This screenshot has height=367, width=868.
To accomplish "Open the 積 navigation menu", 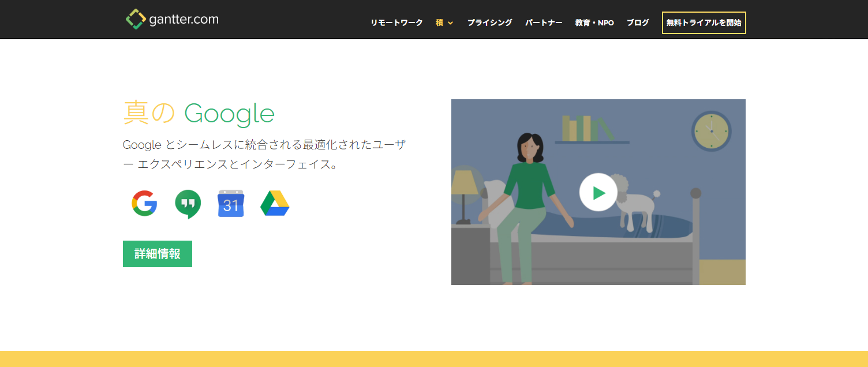I will pyautogui.click(x=440, y=23).
